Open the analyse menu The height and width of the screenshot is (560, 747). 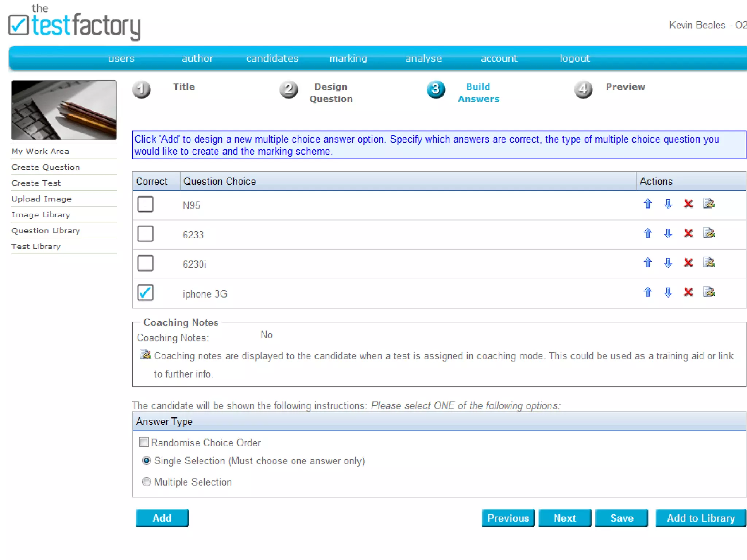tap(423, 58)
